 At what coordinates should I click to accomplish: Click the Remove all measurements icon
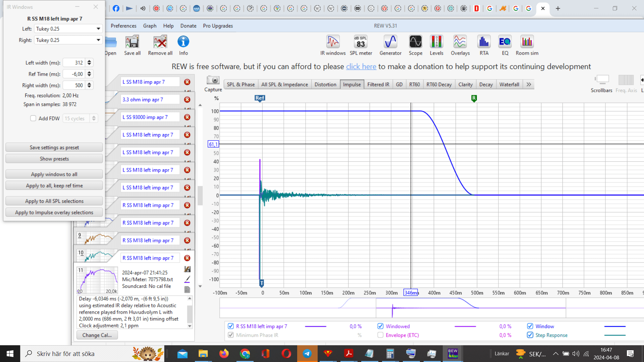[160, 45]
